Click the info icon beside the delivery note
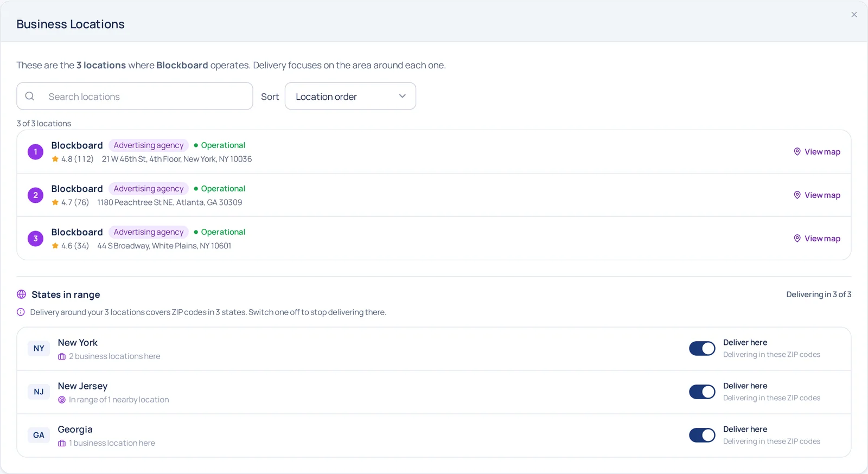This screenshot has width=868, height=474. click(x=21, y=312)
